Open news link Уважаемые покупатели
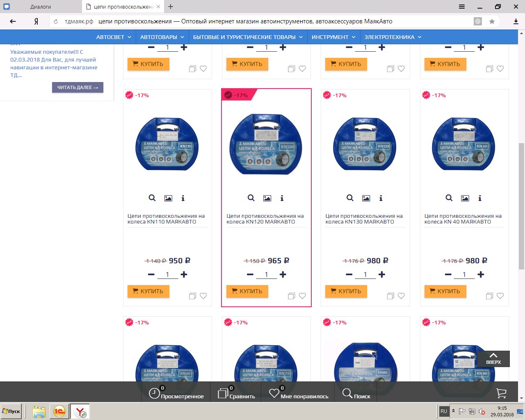 pos(54,64)
